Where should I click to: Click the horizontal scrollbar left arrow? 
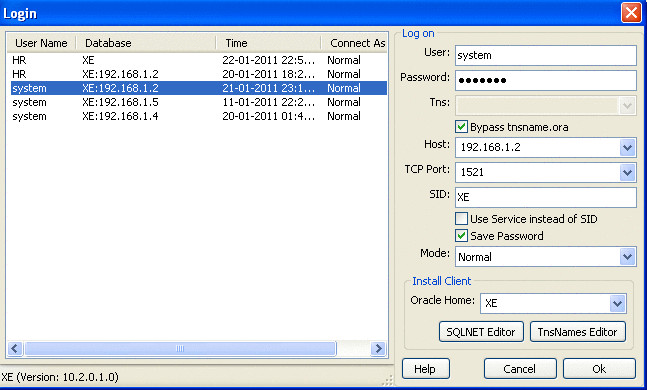click(x=15, y=348)
